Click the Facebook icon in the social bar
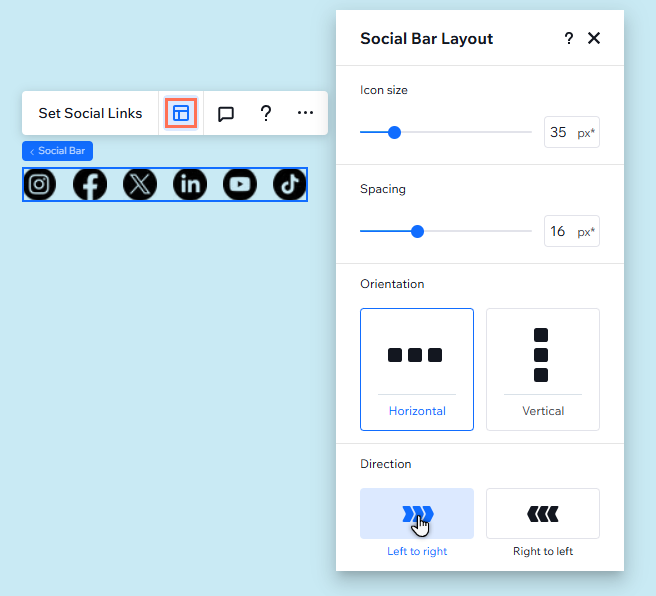656x596 pixels. pos(90,184)
